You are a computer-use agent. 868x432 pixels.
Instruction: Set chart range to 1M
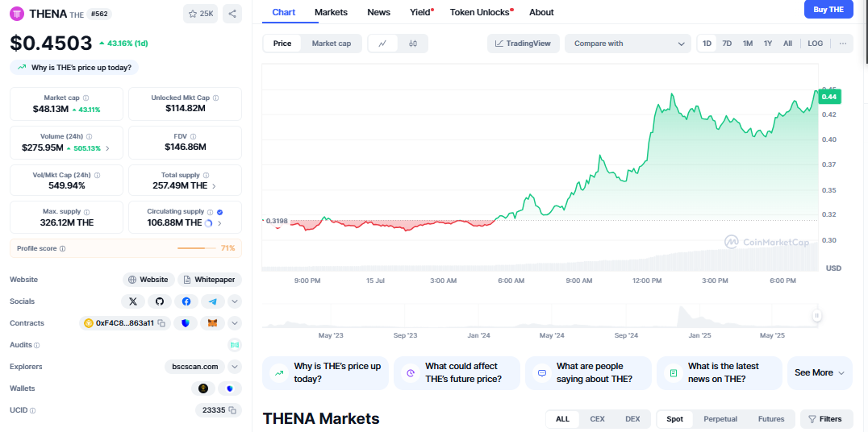(x=747, y=44)
